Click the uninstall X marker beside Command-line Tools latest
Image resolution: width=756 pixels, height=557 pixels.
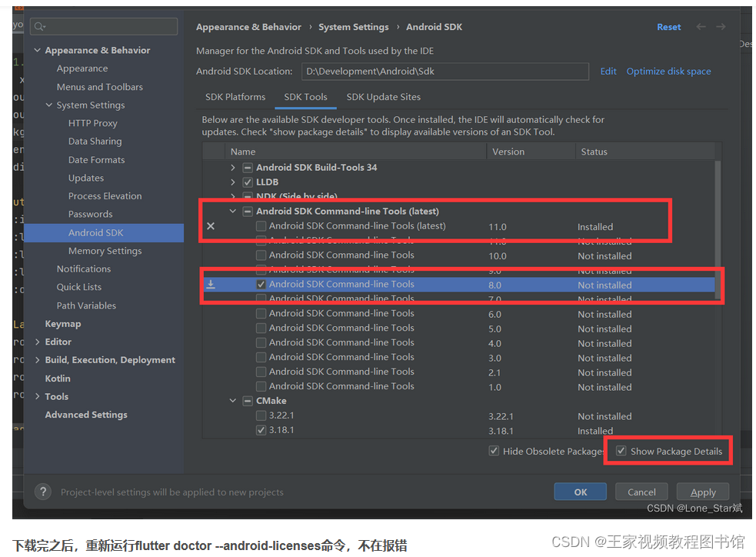[x=210, y=225]
